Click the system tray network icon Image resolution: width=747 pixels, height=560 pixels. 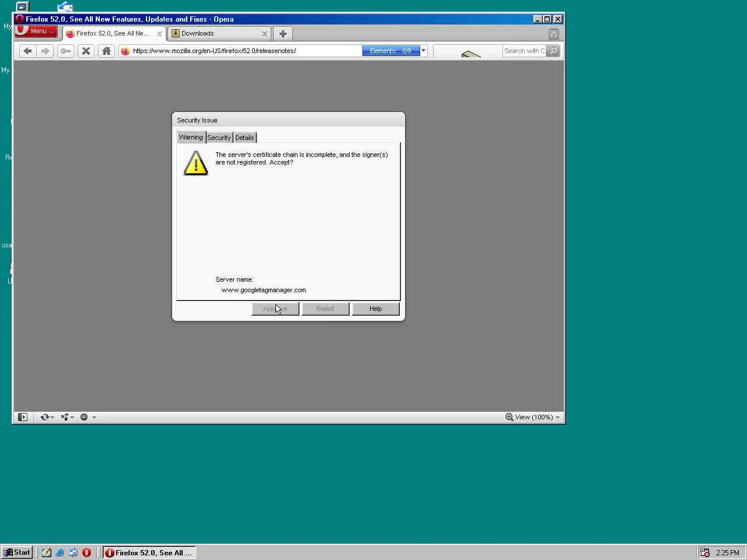click(x=705, y=552)
